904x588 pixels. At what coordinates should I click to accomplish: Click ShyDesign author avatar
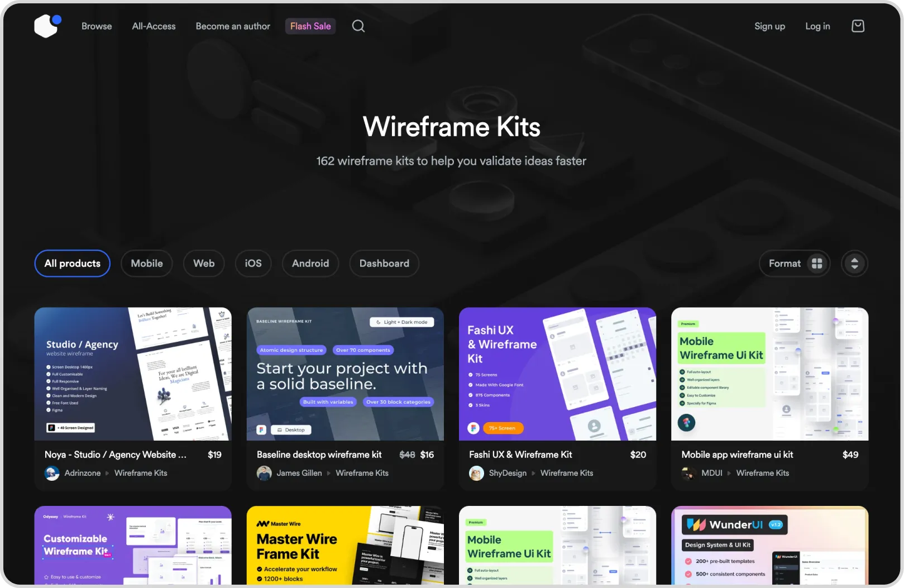pyautogui.click(x=476, y=473)
